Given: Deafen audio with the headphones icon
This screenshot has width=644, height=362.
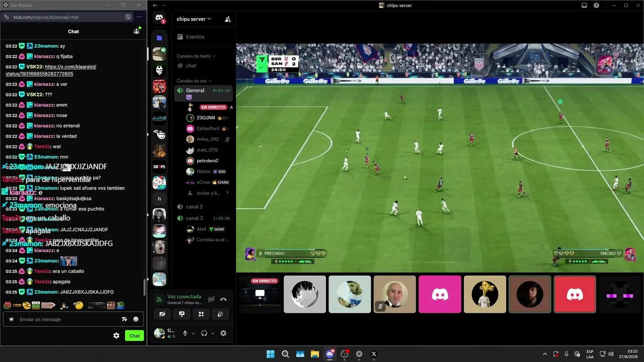Looking at the screenshot, I should 204,333.
